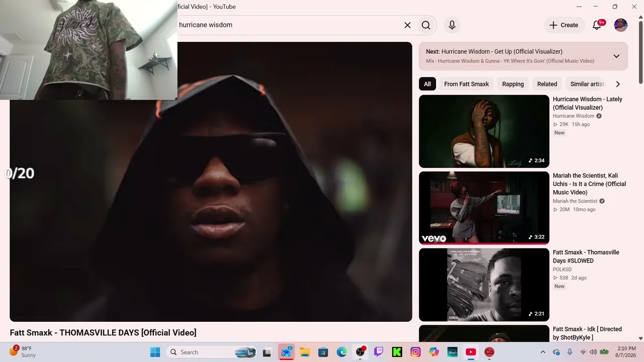
Task: Open the account avatar menu
Action: click(x=621, y=25)
